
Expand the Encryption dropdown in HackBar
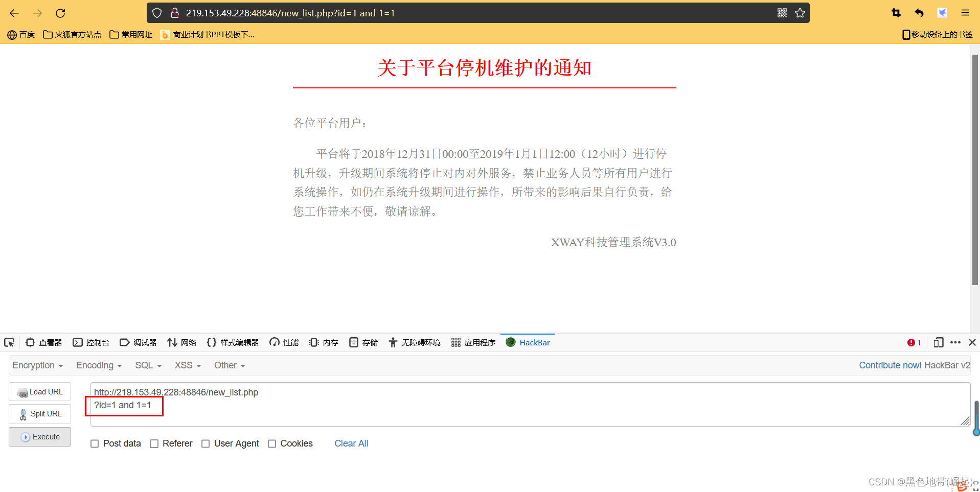(x=37, y=365)
